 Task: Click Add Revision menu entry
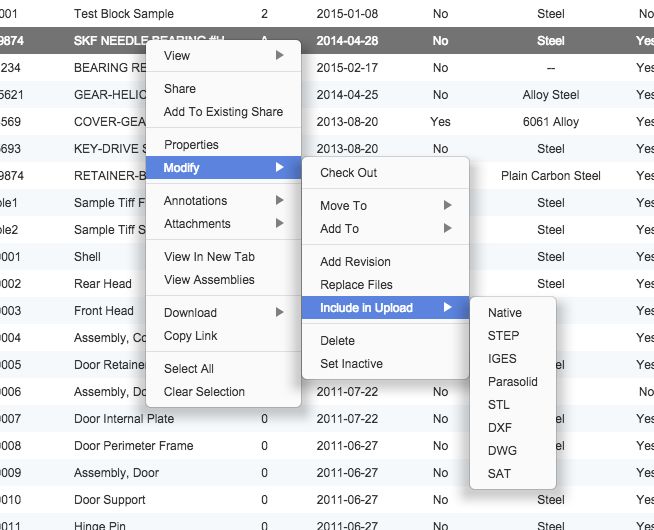click(x=355, y=262)
